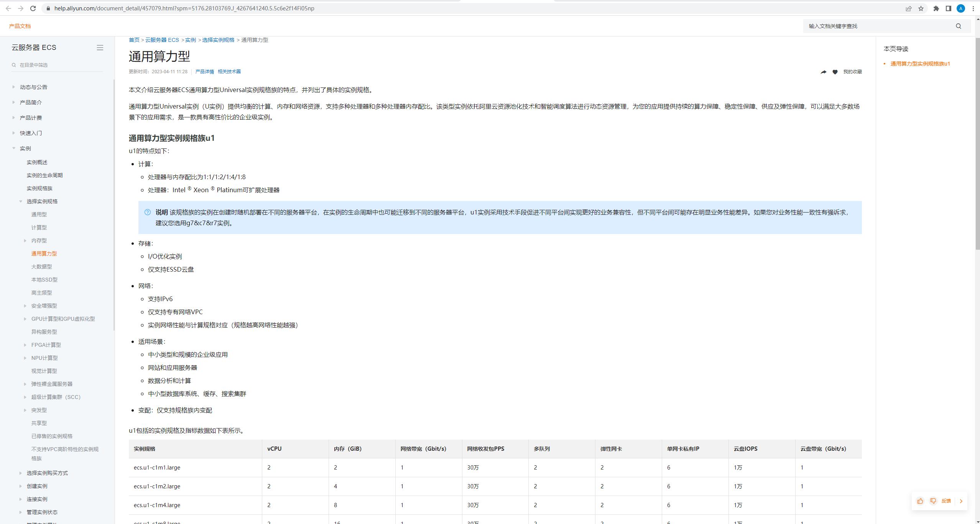Viewport: 980px width, 524px height.
Task: Expand the 内存型 tree node
Action: 25,241
